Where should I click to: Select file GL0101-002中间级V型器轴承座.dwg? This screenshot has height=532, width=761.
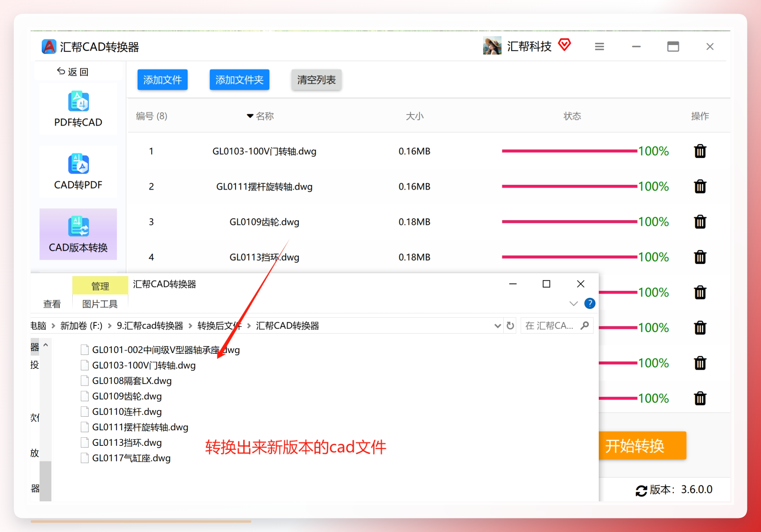point(161,350)
